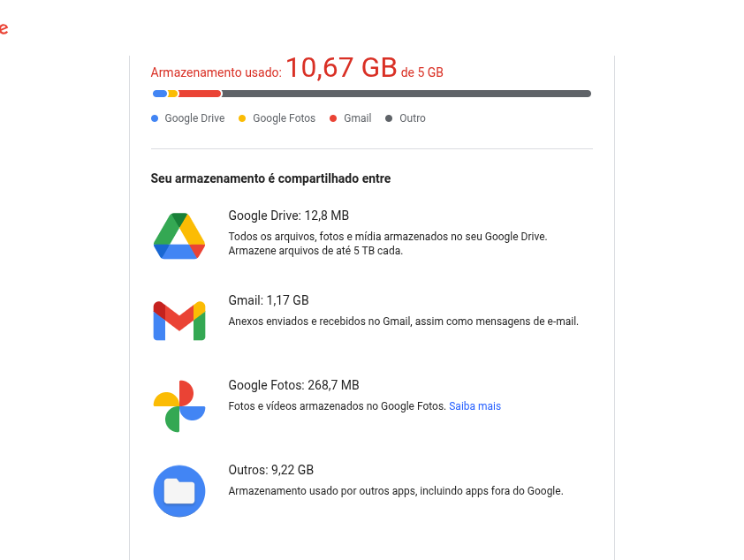Click the Outros: 9,22 GB heading
The height and width of the screenshot is (560, 744).
click(x=270, y=470)
